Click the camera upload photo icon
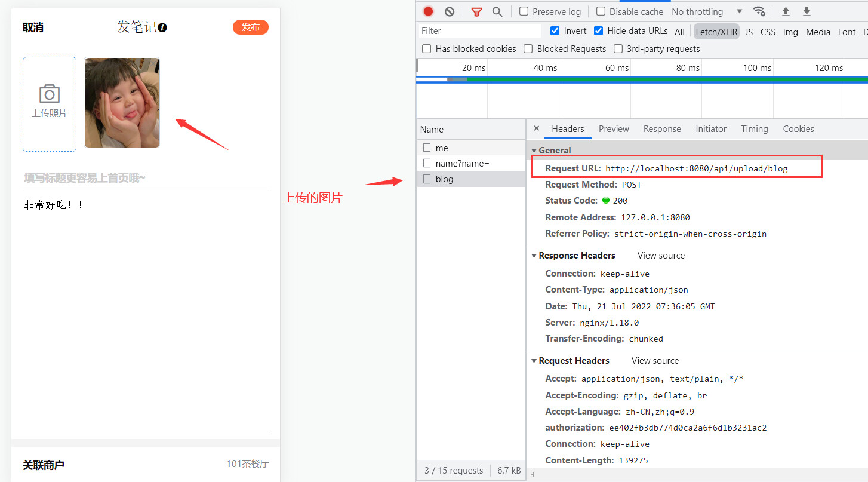This screenshot has height=482, width=868. coord(50,94)
